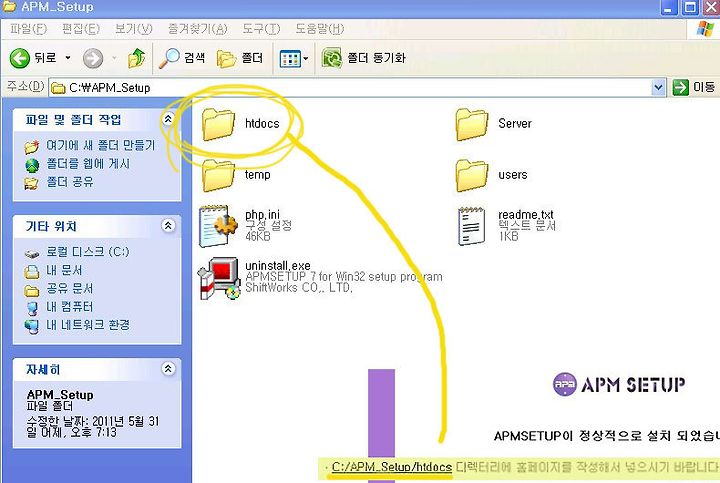Open the Back button history dropdown arrow
This screenshot has width=720, height=483.
pos(68,58)
